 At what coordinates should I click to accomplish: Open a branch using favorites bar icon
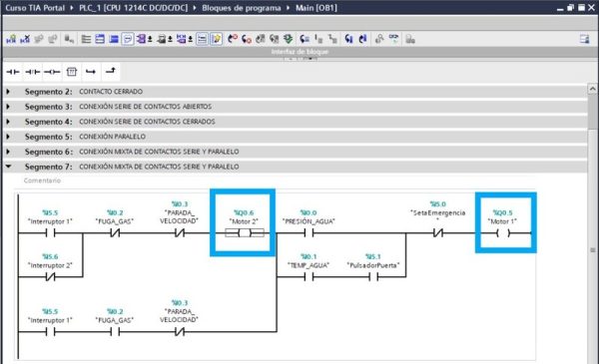(x=91, y=72)
